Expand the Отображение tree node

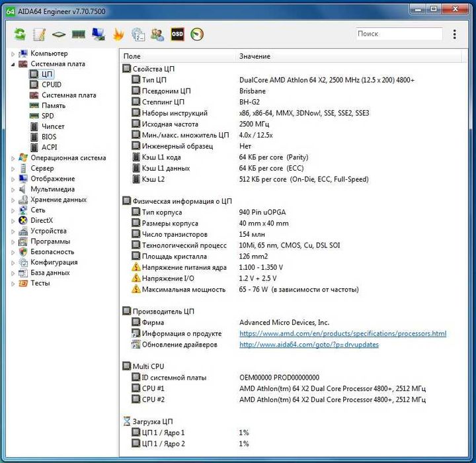tap(13, 179)
